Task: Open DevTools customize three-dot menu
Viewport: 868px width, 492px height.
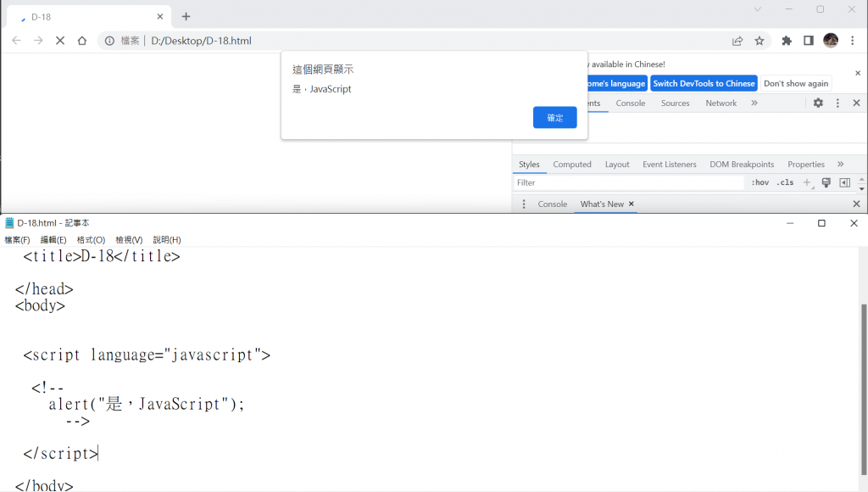Action: coord(837,103)
